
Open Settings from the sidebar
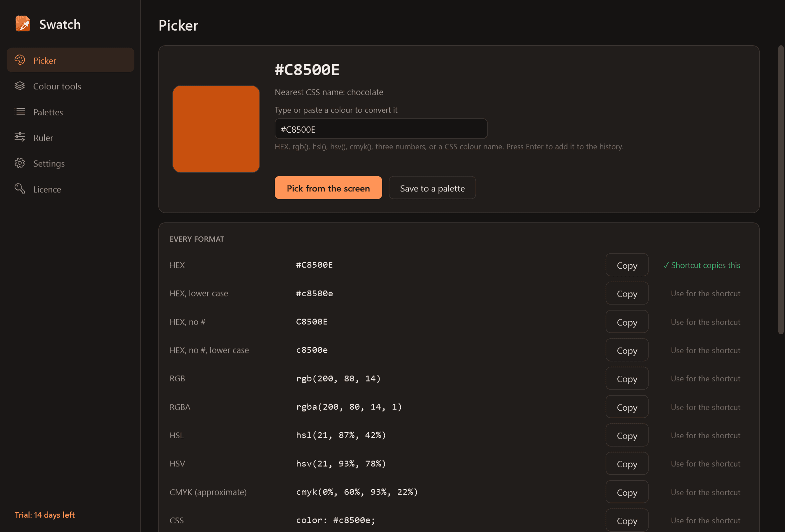pyautogui.click(x=70, y=163)
